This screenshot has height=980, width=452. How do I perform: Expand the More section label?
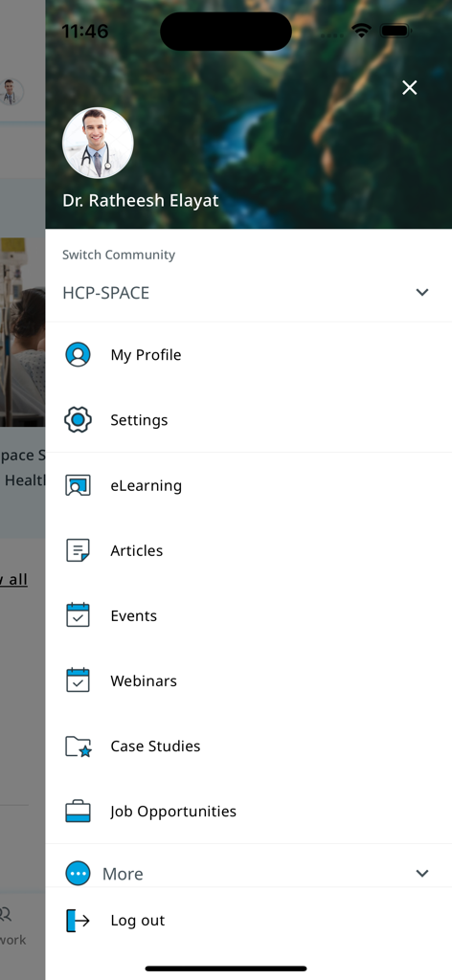pos(123,874)
